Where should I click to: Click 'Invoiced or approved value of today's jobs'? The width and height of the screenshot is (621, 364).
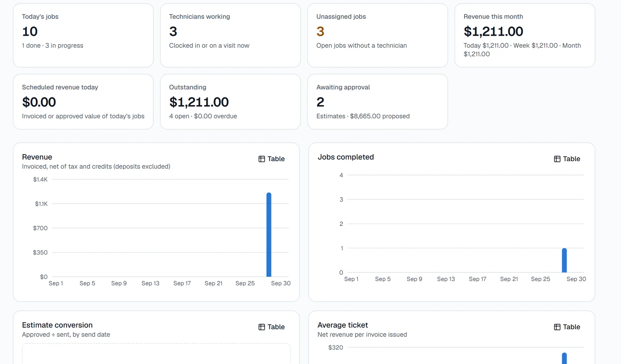coord(83,116)
